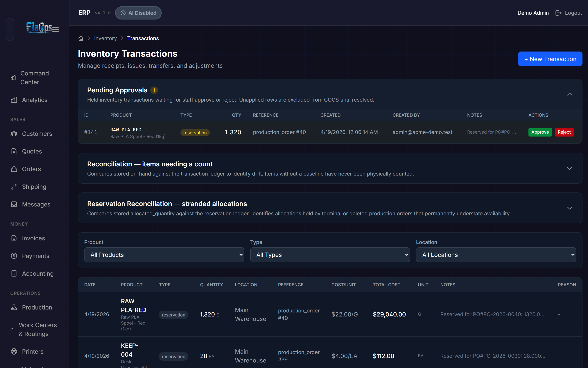Open the All Types dropdown
The height and width of the screenshot is (368, 588).
[330, 255]
